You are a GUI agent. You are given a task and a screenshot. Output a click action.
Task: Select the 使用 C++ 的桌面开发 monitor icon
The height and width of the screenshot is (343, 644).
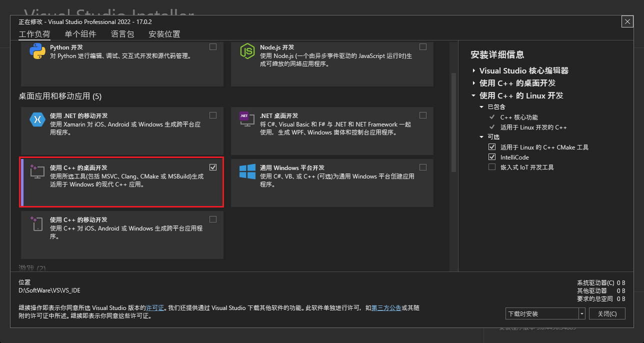(x=37, y=172)
